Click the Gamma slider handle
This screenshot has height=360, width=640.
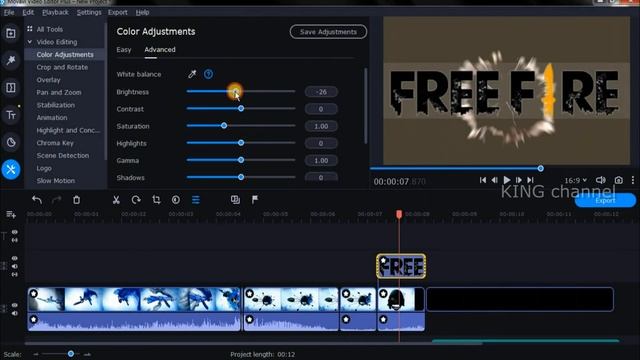pyautogui.click(x=241, y=160)
